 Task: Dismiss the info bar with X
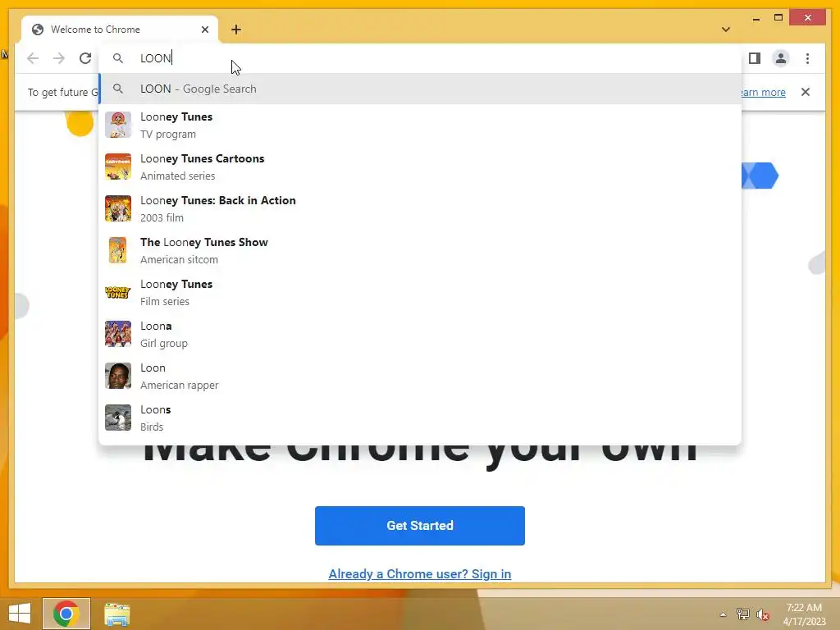pos(806,92)
